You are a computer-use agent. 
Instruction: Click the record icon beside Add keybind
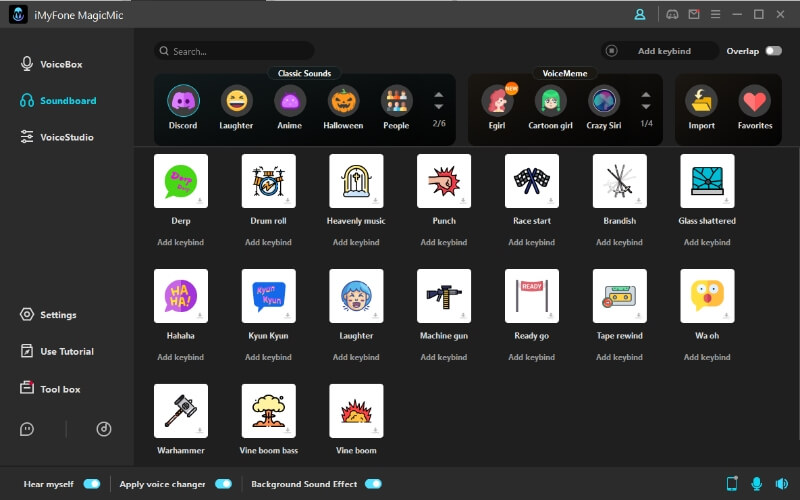tap(612, 51)
